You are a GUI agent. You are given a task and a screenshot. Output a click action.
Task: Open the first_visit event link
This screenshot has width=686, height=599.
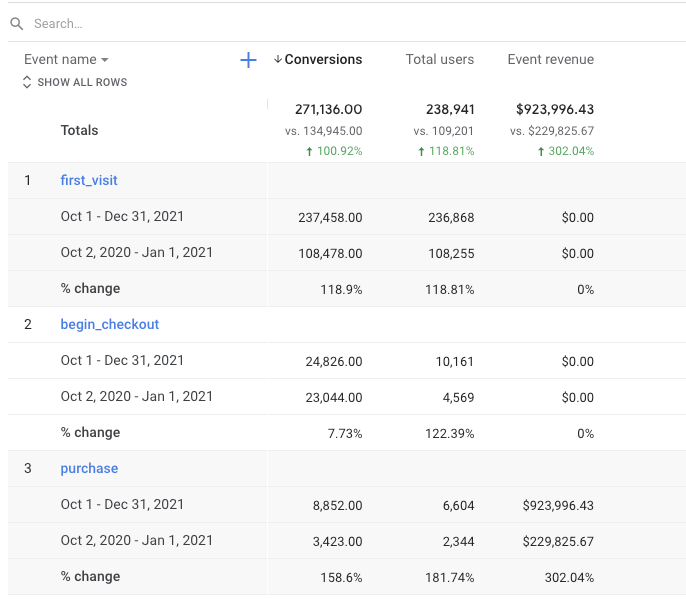click(x=89, y=180)
